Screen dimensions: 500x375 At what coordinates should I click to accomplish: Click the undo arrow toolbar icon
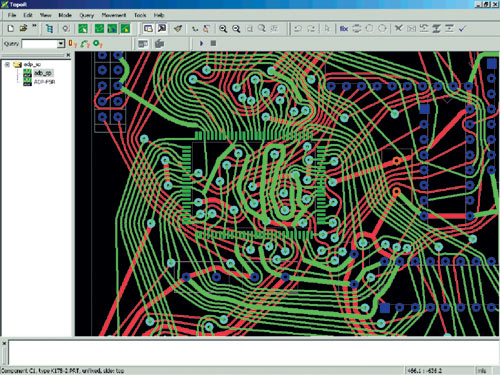pyautogui.click(x=298, y=29)
